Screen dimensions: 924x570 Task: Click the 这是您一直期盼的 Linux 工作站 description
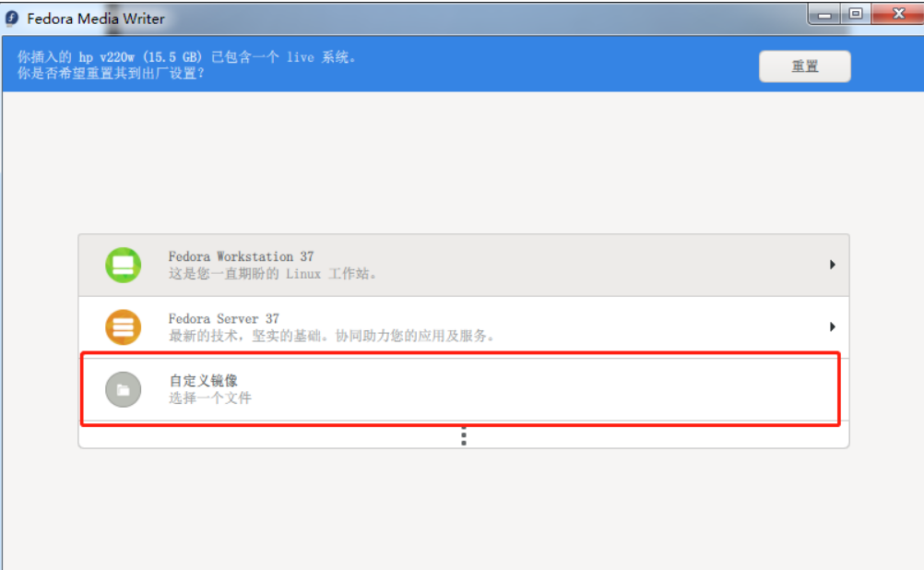pyautogui.click(x=272, y=274)
